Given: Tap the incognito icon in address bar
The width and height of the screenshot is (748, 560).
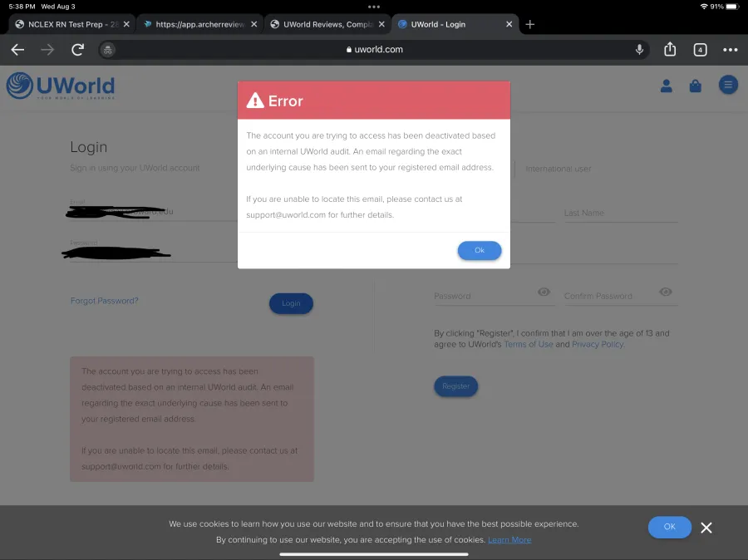Looking at the screenshot, I should [108, 50].
